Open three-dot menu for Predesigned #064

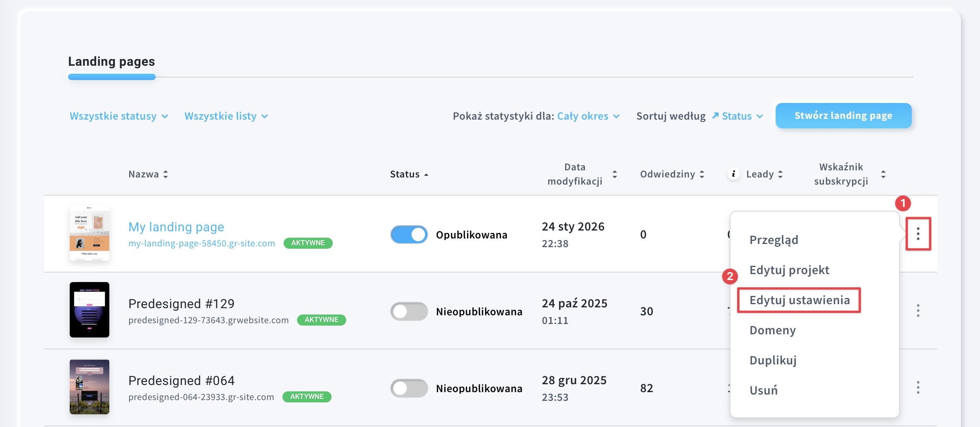tap(918, 387)
